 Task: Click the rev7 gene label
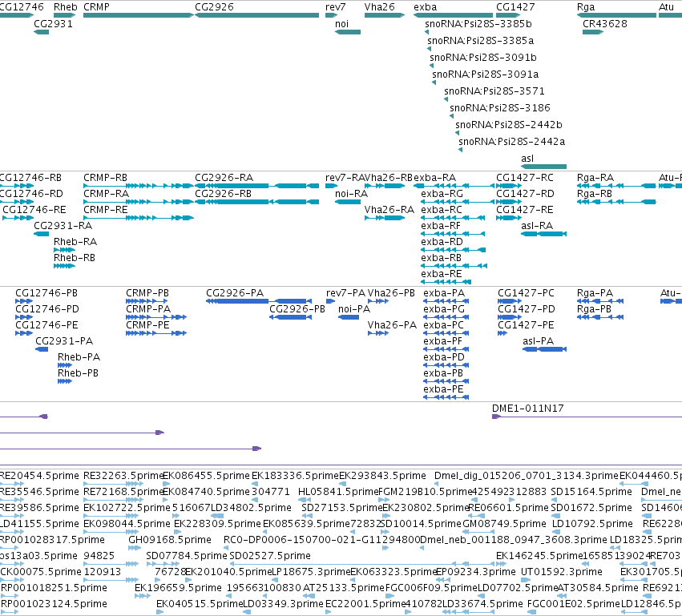335,7
